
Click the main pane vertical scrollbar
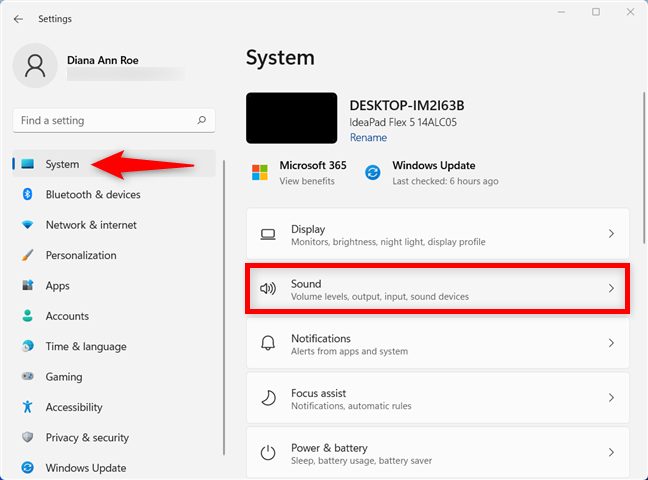tap(644, 168)
